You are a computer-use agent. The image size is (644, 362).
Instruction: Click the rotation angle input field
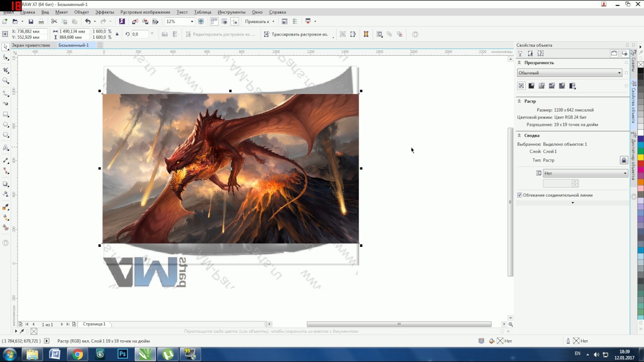coord(139,34)
